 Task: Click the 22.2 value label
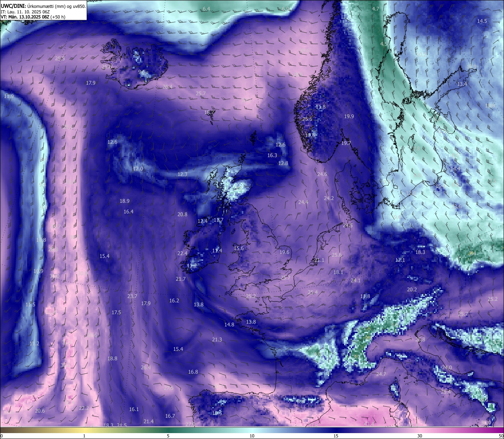pos(84,408)
